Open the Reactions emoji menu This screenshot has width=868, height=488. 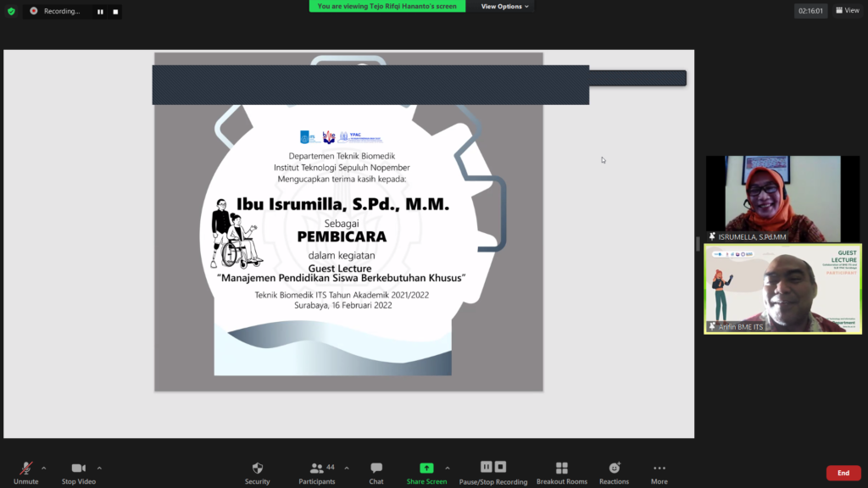pyautogui.click(x=615, y=469)
